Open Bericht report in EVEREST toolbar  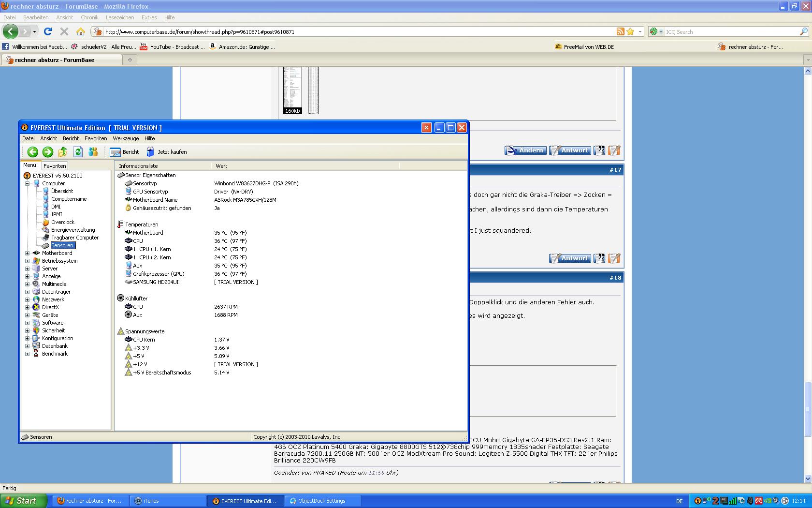pos(125,152)
